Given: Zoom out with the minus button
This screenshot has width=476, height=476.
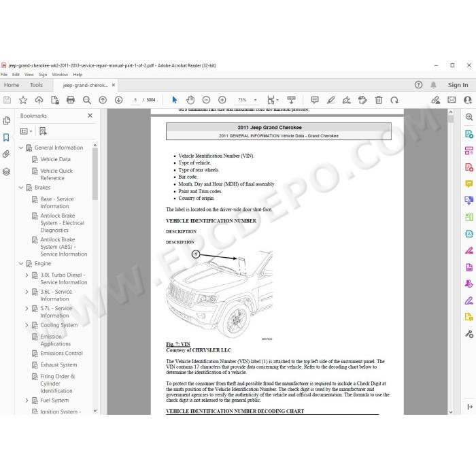Looking at the screenshot, I should tap(206, 100).
